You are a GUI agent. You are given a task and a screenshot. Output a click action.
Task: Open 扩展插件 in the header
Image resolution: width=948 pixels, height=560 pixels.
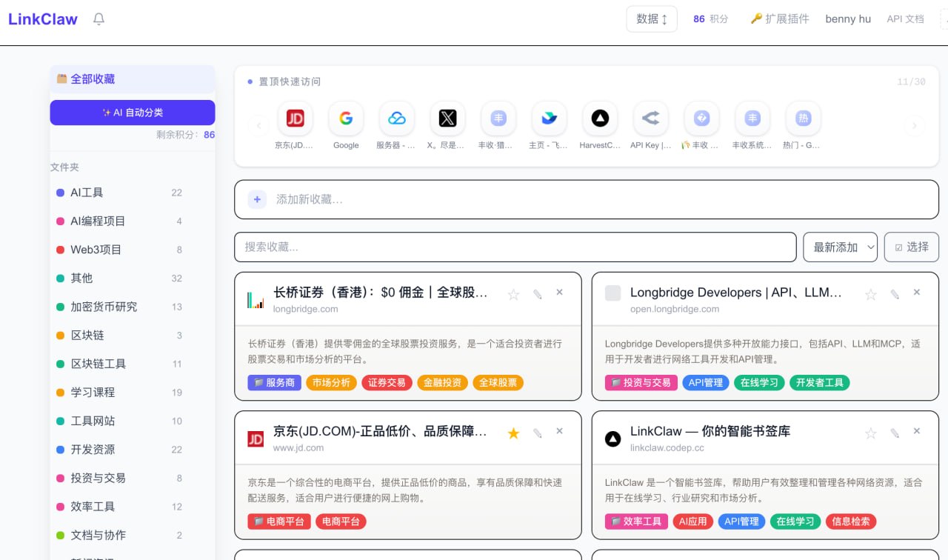click(x=780, y=19)
